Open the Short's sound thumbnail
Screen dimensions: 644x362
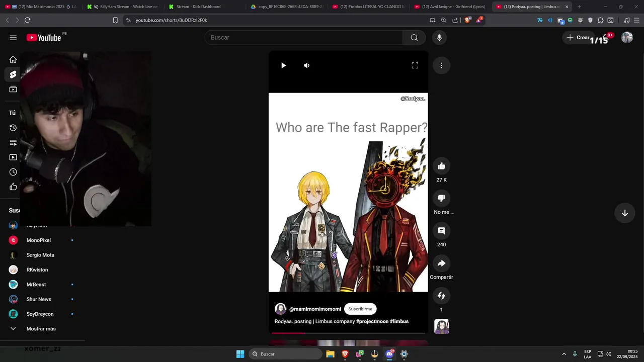(x=441, y=327)
